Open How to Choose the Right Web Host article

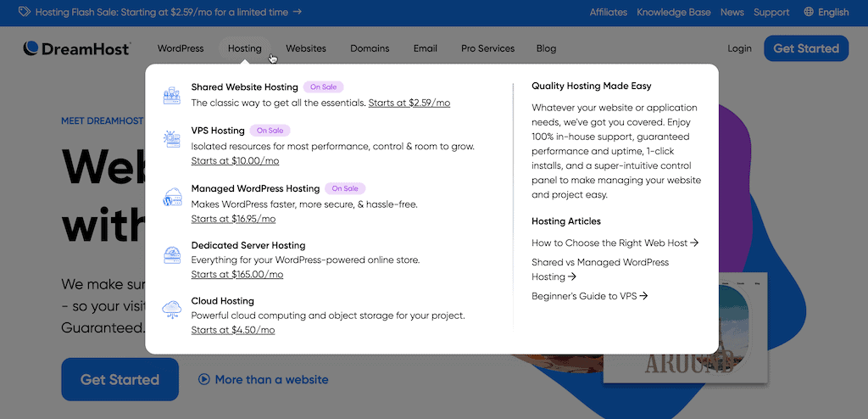click(x=615, y=243)
